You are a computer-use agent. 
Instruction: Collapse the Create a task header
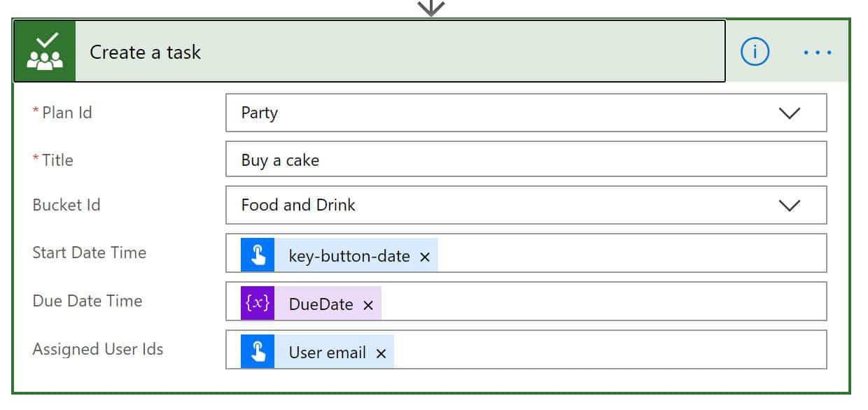click(x=399, y=52)
